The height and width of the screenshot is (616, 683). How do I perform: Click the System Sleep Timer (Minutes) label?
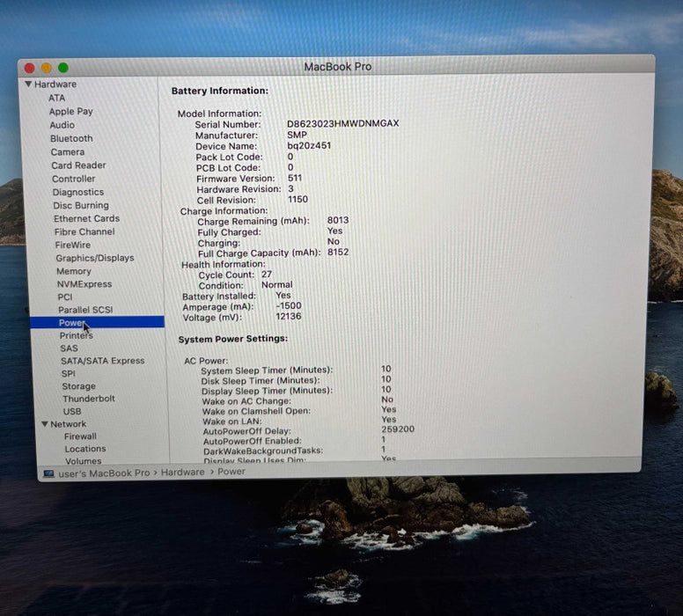click(x=267, y=370)
